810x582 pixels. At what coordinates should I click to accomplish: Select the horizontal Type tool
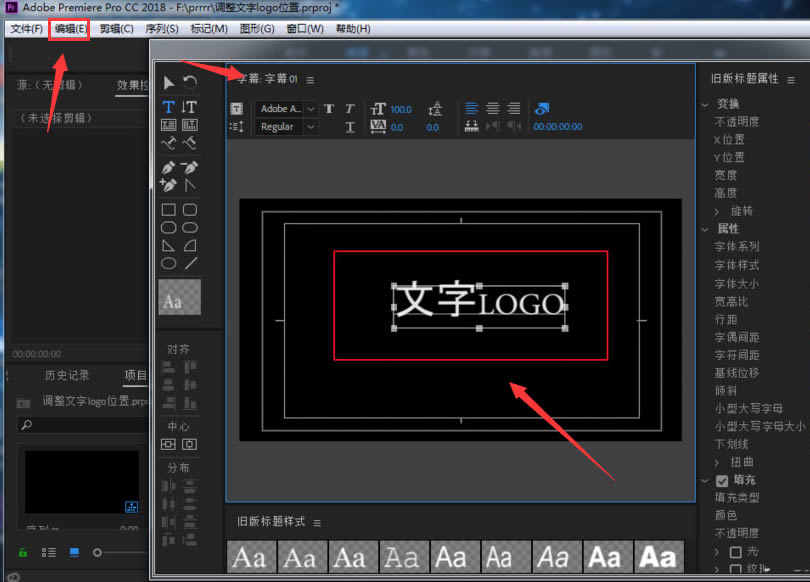pyautogui.click(x=168, y=107)
